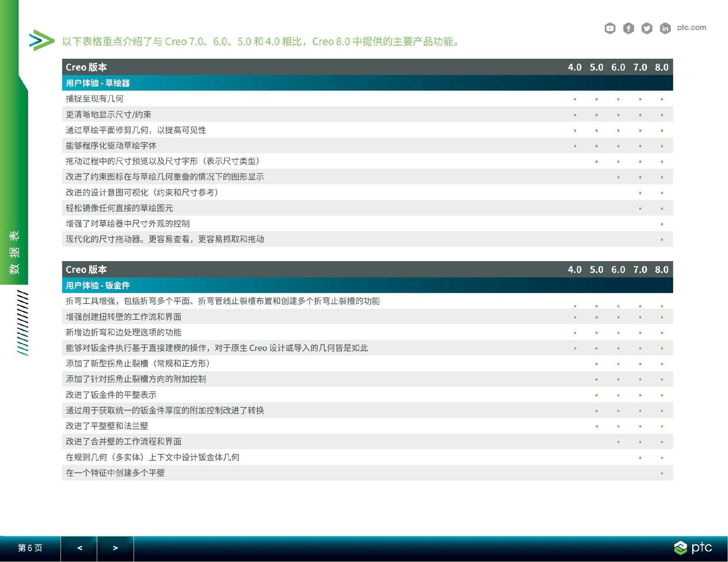Image resolution: width=728 pixels, height=562 pixels.
Task: Click the 第 6 页 page indicator
Action: pos(30,548)
